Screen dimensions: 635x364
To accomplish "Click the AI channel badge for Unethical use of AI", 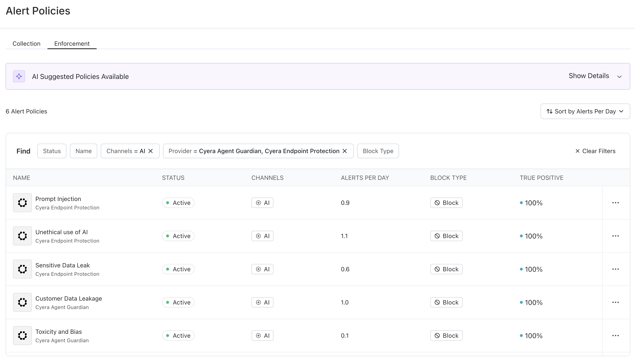I will (x=262, y=236).
